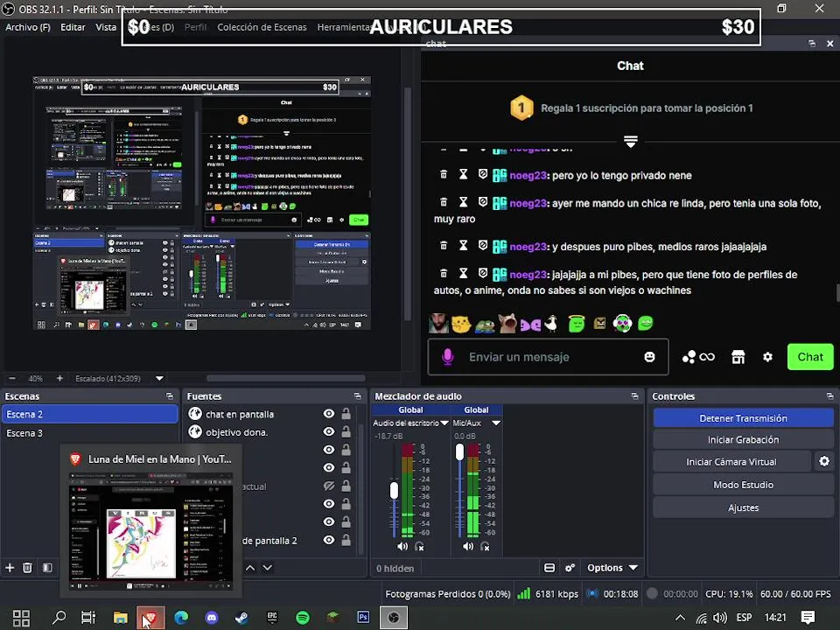The image size is (840, 630).
Task: Open the audio mixer Options dropdown
Action: (x=612, y=568)
